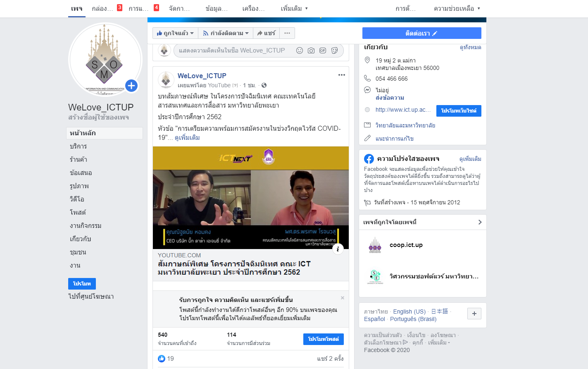Add a GIF to the comment
Screen dimensions: 588x369
tap(323, 50)
